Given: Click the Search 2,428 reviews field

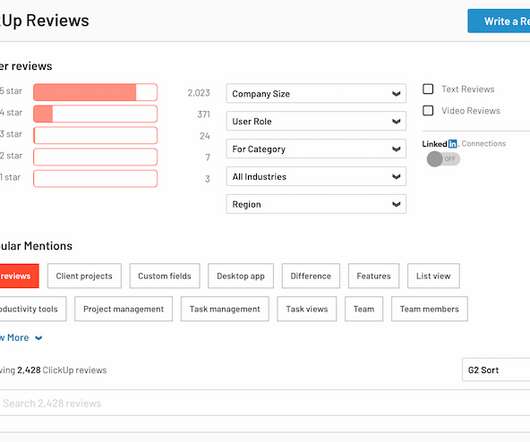Looking at the screenshot, I should pos(265,403).
